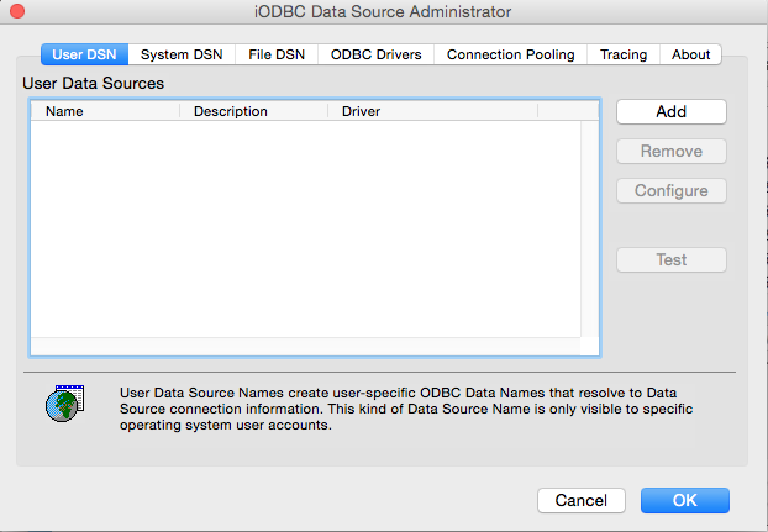Sort by the Name column header
Image resolution: width=768 pixels, height=532 pixels.
click(105, 111)
